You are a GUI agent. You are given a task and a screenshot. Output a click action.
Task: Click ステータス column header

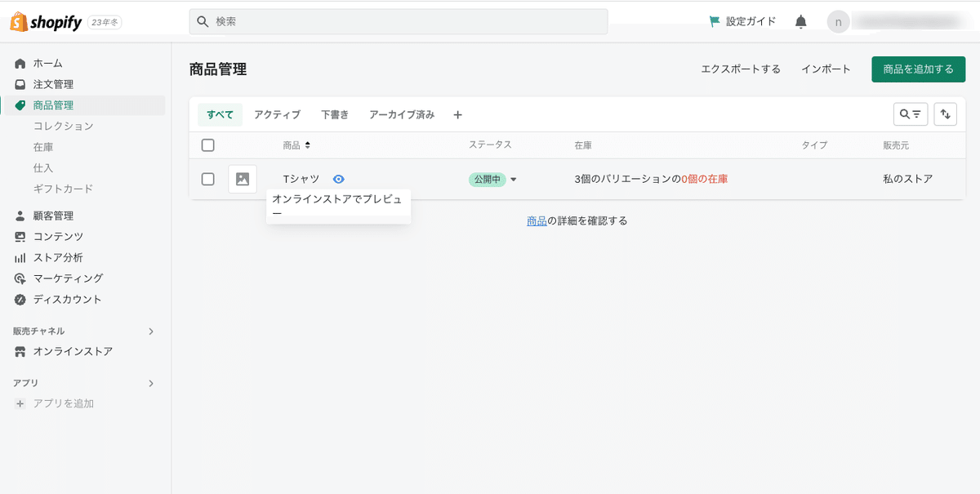click(490, 145)
